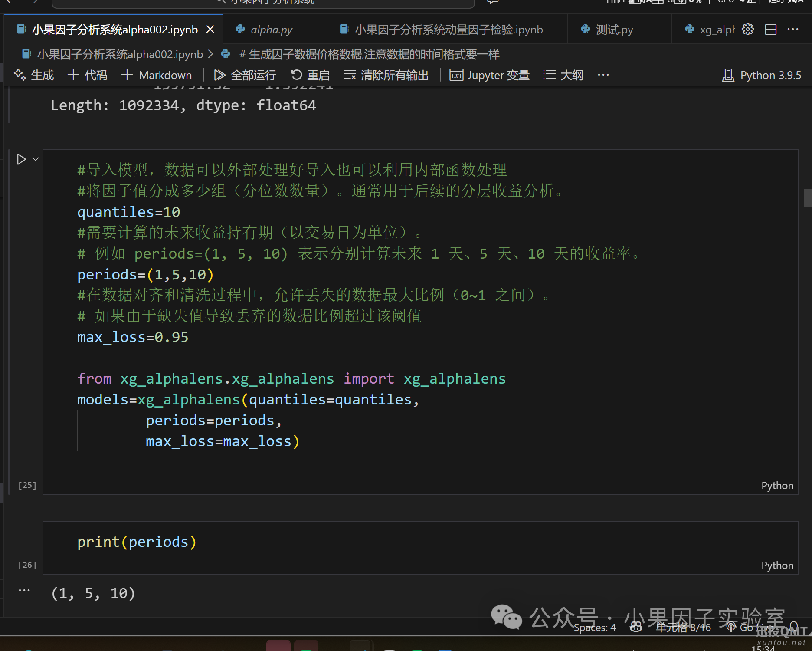Screen dimensions: 812x651
Task: Place cursor on quantiles=10 line
Action: 129,212
